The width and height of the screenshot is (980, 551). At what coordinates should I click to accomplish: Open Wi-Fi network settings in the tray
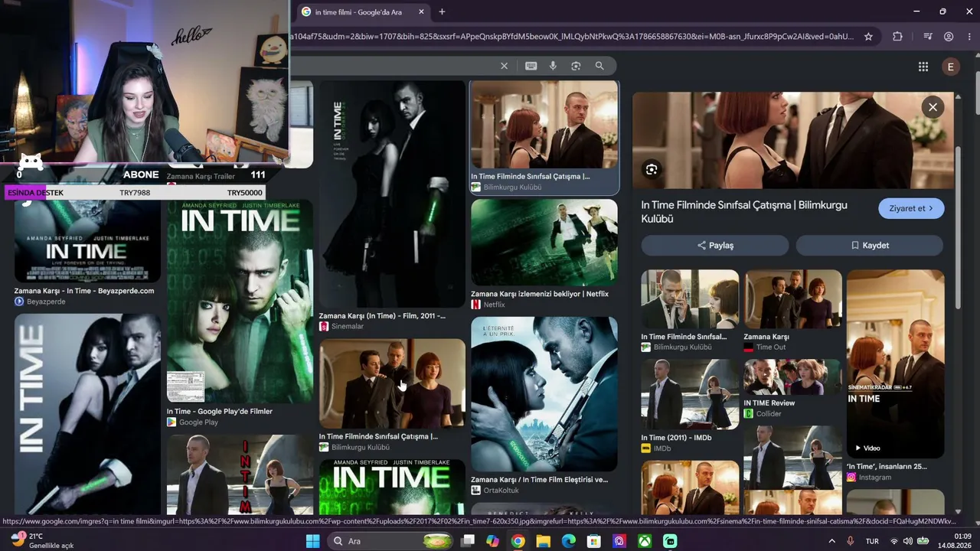click(x=893, y=541)
